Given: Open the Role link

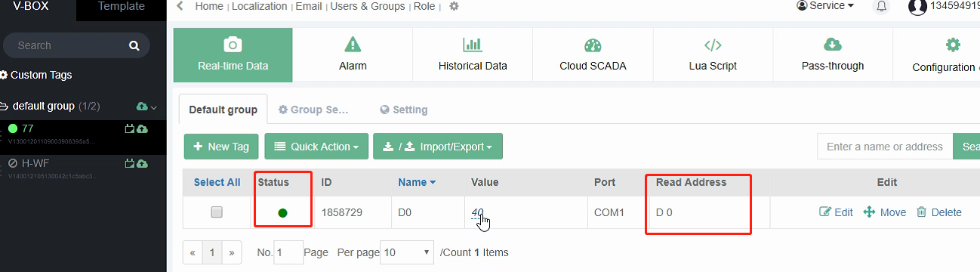Looking at the screenshot, I should pyautogui.click(x=424, y=6).
